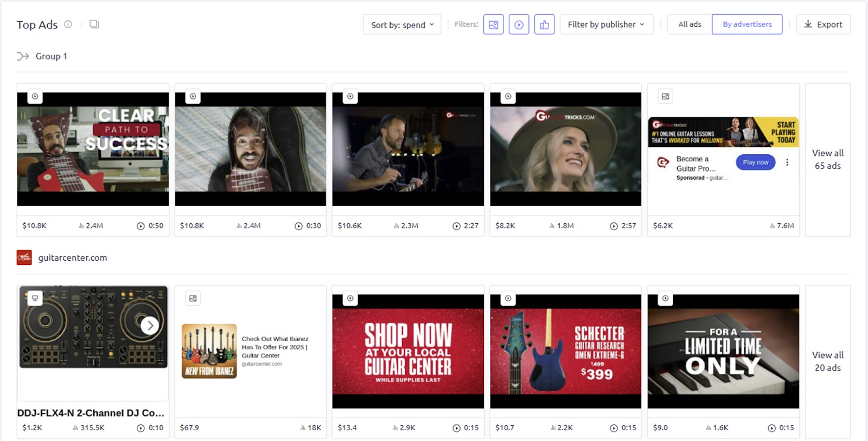The width and height of the screenshot is (868, 441).
Task: View all 65 ads for Group 1
Action: [827, 160]
